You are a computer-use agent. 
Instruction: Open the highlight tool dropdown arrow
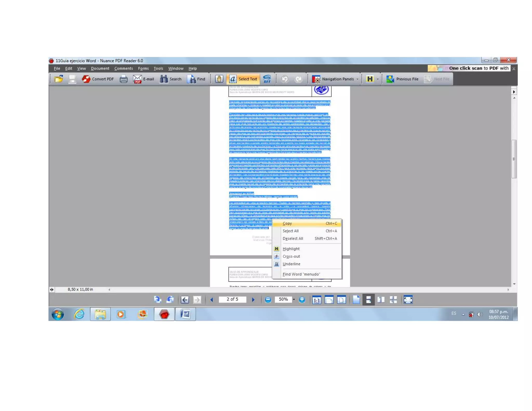click(x=377, y=79)
